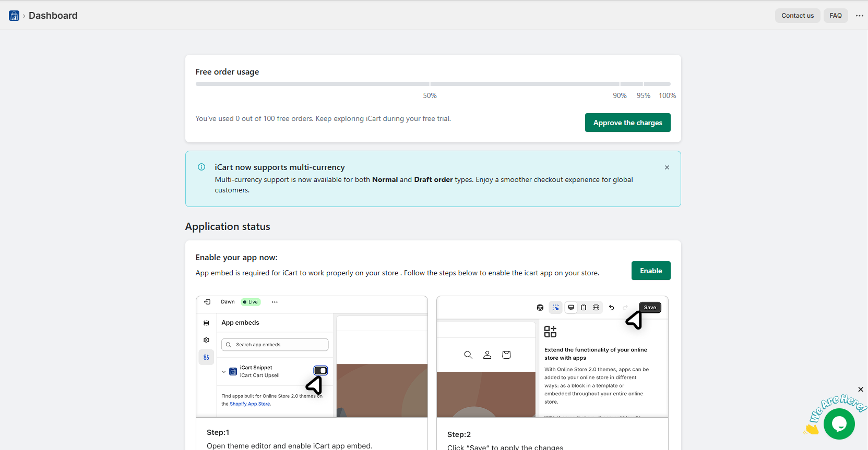Click the info icon in multi-currency banner
The height and width of the screenshot is (450, 868).
pos(201,167)
